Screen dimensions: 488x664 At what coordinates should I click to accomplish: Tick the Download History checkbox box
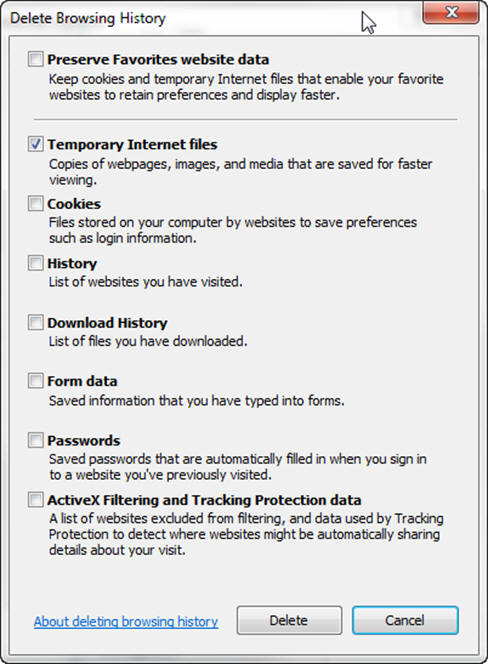pos(36,322)
